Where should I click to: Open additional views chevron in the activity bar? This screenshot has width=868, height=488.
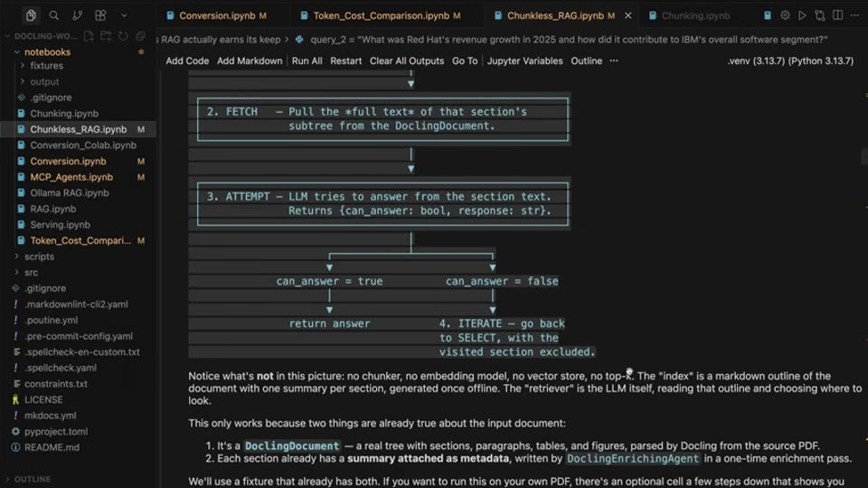[124, 15]
